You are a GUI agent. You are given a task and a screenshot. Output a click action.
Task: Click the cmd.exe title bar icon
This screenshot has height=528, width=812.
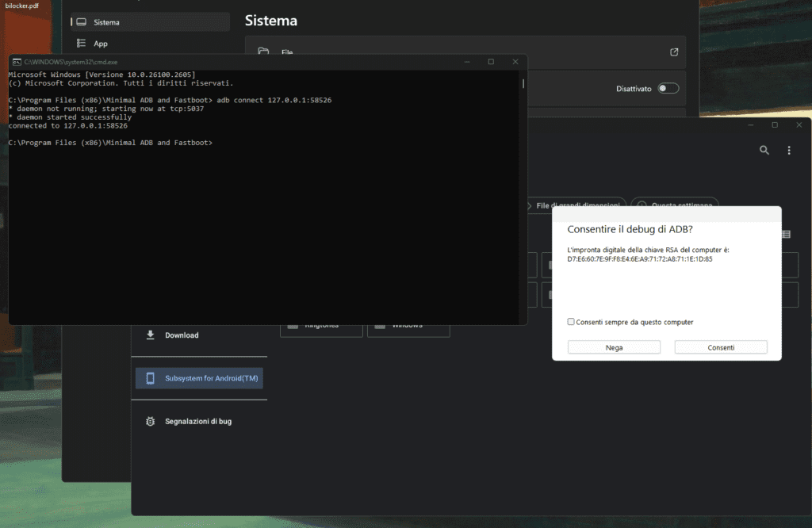click(x=17, y=61)
